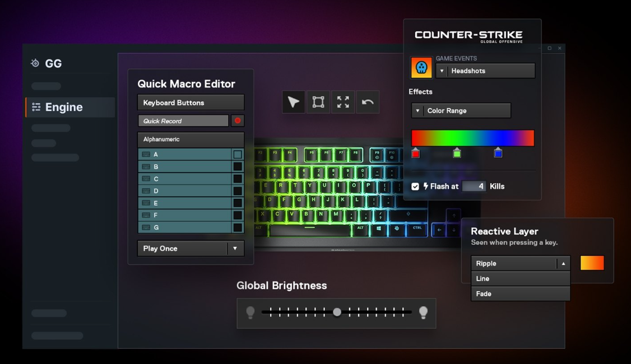
Task: Choose the rectangle selection tool
Action: [318, 102]
